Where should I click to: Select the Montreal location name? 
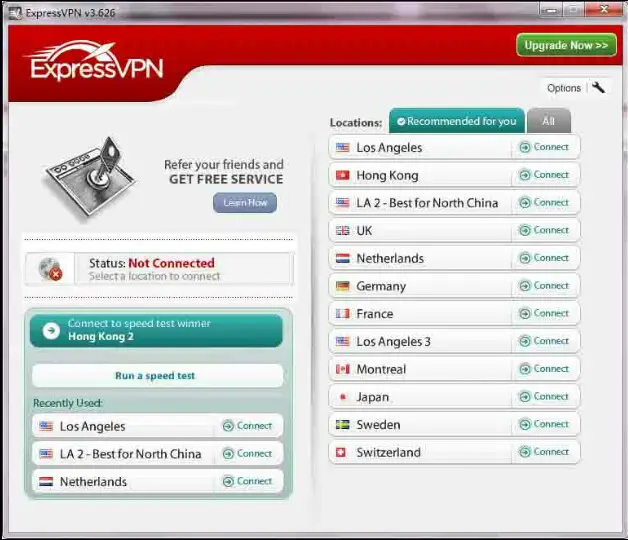(x=381, y=369)
